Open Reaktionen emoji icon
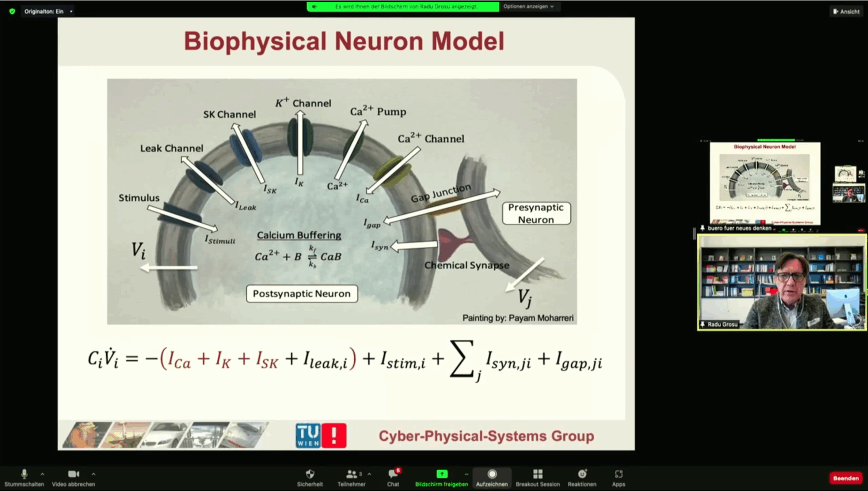The image size is (868, 491). coord(582,474)
